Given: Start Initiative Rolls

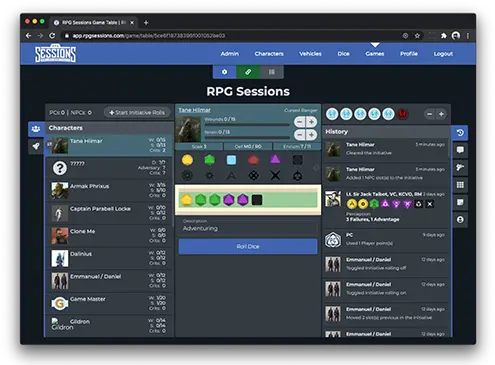Looking at the screenshot, I should (x=137, y=112).
